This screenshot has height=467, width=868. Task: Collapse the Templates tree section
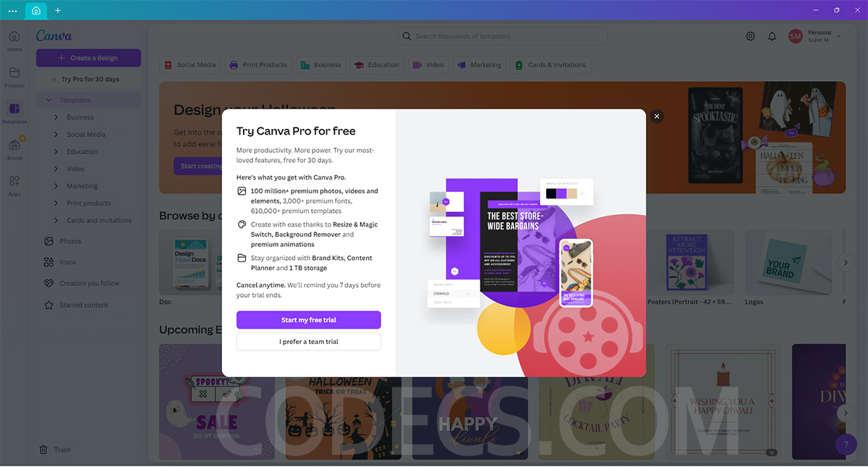tap(48, 100)
